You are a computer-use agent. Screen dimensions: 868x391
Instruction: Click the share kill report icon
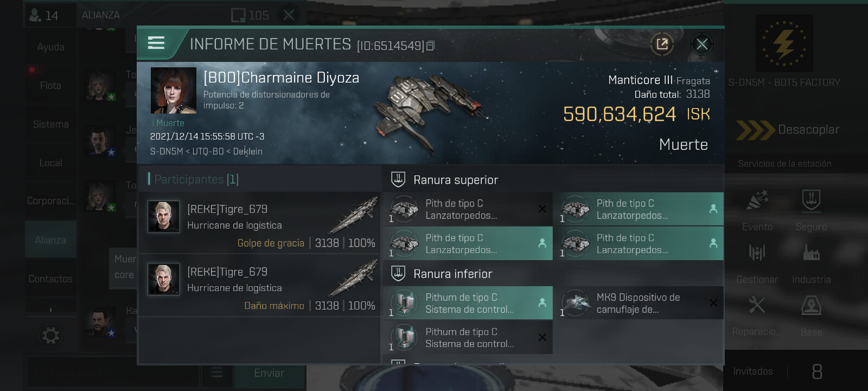pos(662,44)
